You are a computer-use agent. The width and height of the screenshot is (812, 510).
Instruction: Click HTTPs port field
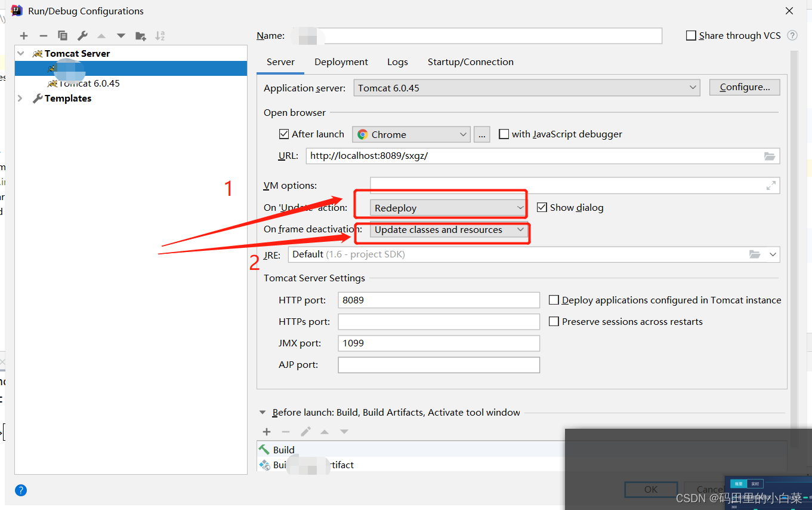439,321
